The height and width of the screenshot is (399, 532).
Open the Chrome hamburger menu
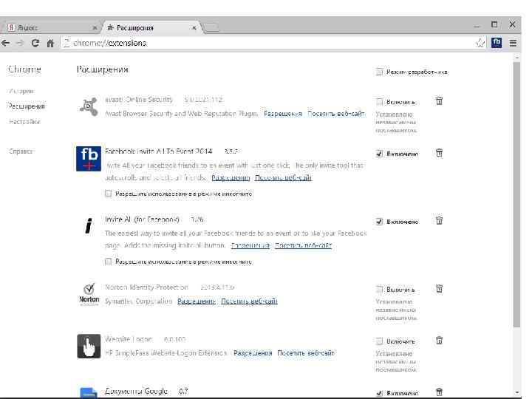(513, 43)
